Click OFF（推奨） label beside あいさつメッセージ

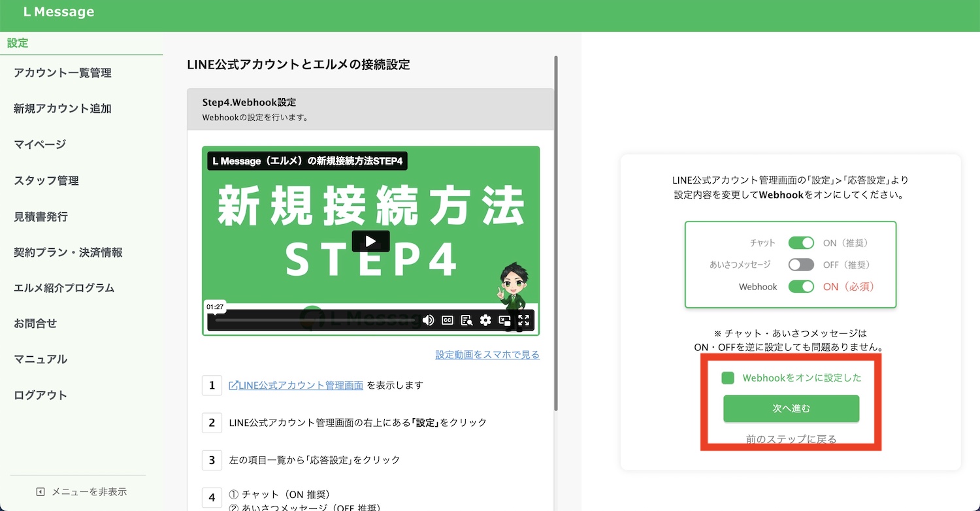click(847, 265)
